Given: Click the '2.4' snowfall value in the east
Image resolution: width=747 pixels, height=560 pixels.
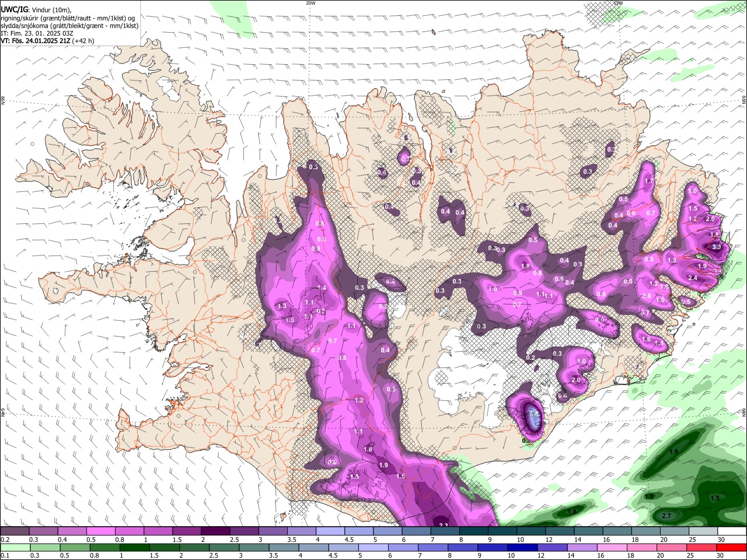Looking at the screenshot, I should click(x=693, y=278).
